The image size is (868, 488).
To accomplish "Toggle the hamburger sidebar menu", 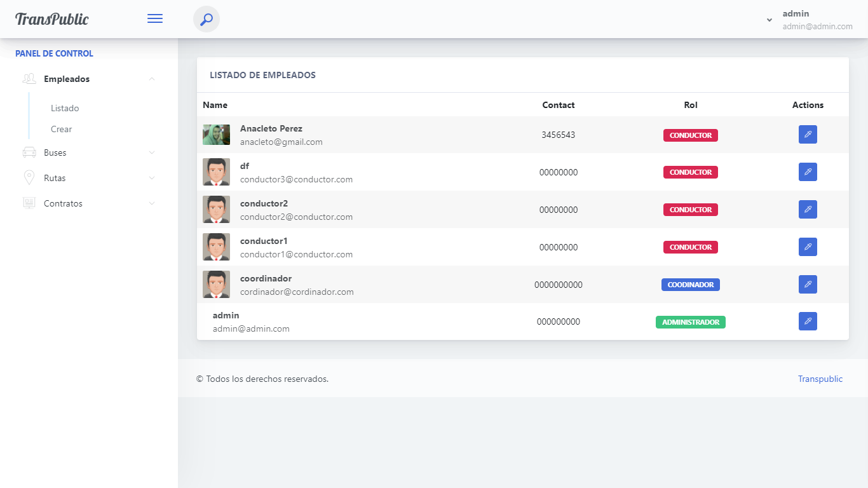I will [155, 19].
